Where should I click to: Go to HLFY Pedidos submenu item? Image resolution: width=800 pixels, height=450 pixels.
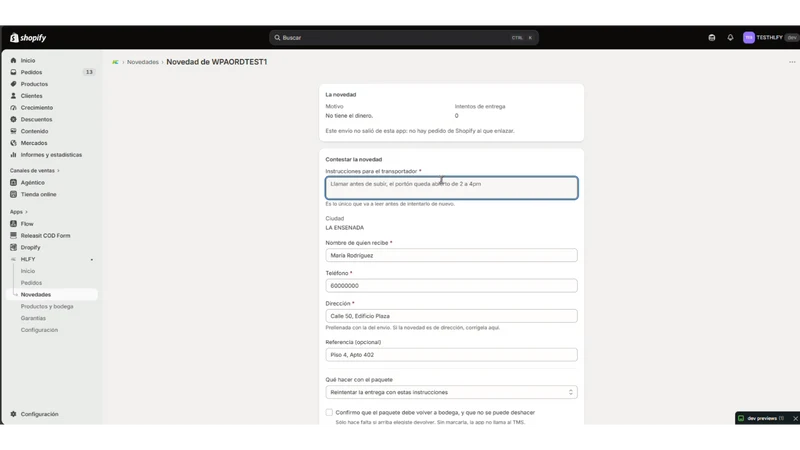(x=31, y=283)
